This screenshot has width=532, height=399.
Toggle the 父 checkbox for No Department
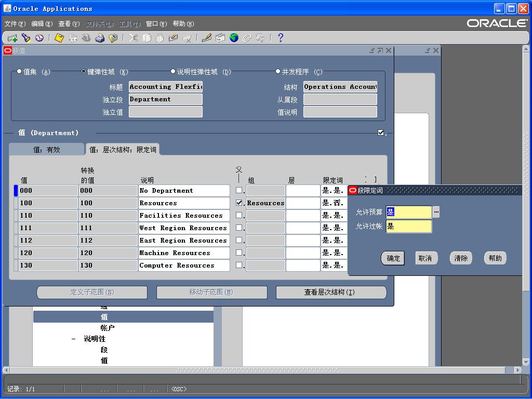(x=239, y=190)
